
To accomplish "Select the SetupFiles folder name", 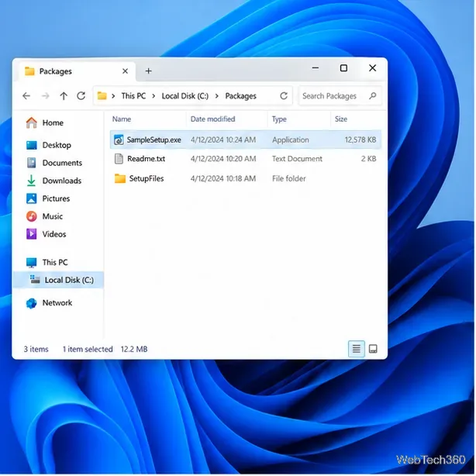I will pos(147,178).
